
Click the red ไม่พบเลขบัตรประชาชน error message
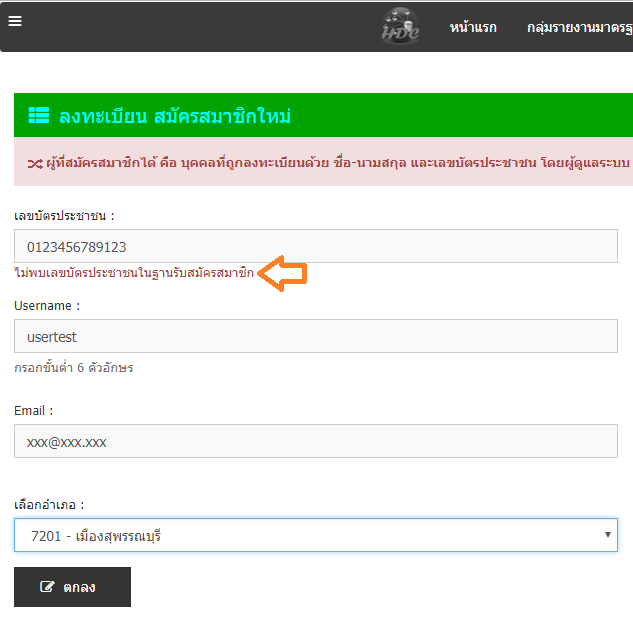pos(134,273)
